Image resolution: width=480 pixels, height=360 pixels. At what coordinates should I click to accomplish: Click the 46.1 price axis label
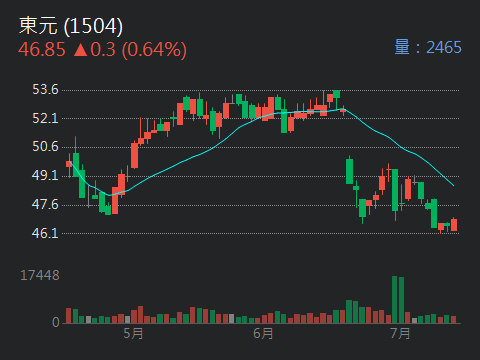(x=45, y=233)
